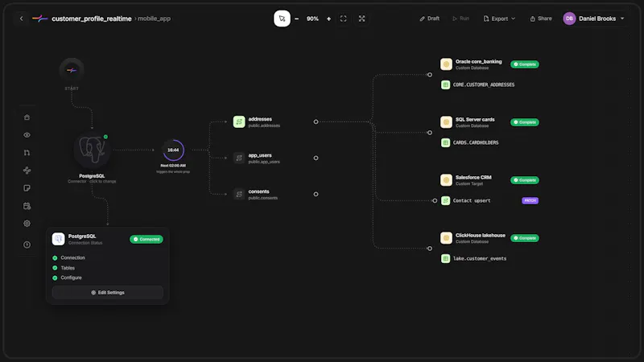Run the pipeline

[x=460, y=19]
